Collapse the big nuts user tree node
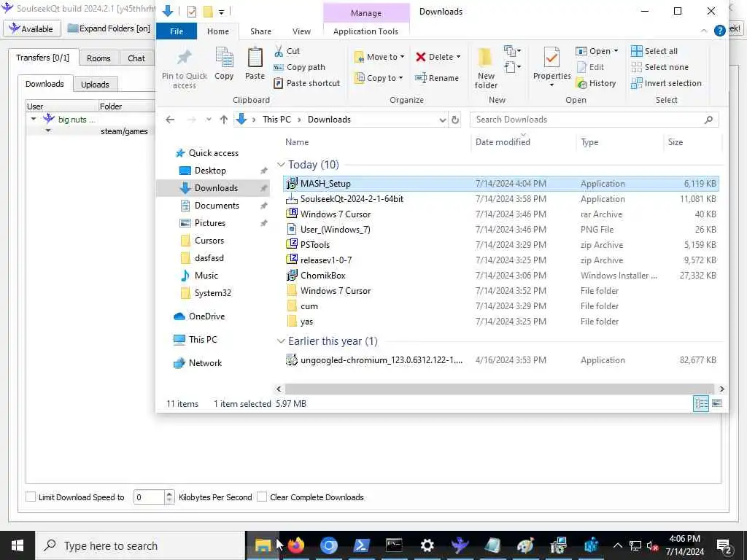 (x=34, y=119)
